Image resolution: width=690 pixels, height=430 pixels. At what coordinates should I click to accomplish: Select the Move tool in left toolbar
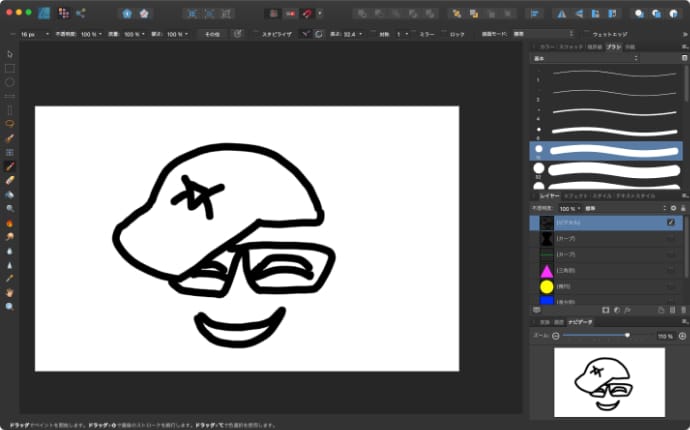[x=10, y=54]
